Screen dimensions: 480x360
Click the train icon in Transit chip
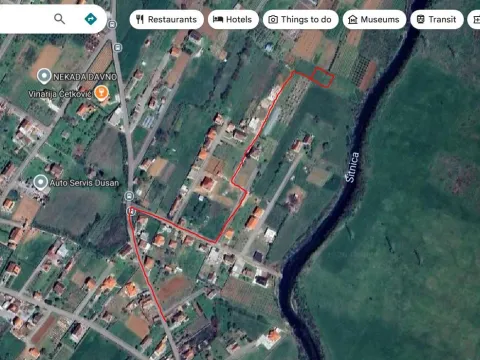tap(421, 20)
